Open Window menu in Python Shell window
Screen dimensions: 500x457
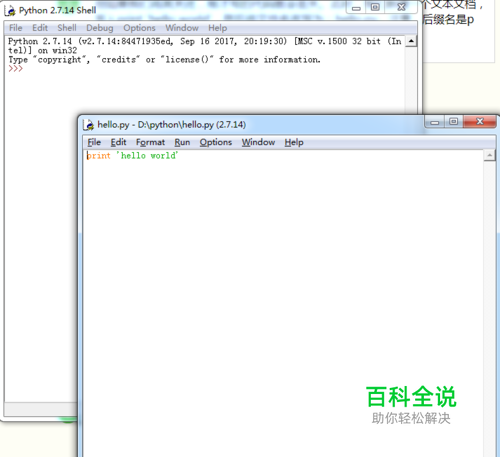[182, 28]
